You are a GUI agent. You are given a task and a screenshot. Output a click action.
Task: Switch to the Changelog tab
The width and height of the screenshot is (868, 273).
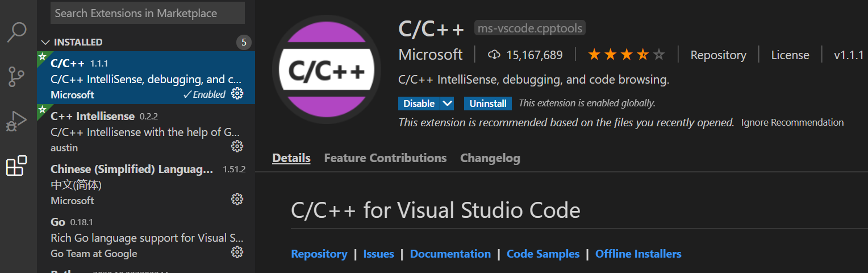490,158
